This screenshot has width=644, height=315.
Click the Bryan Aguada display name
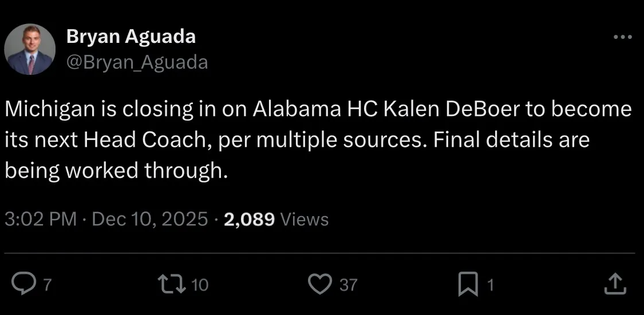pos(131,37)
